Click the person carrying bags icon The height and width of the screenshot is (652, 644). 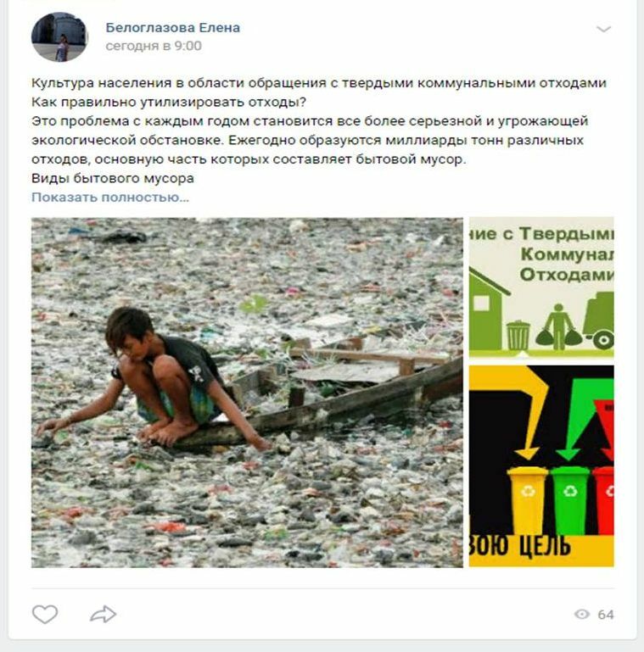coord(558,326)
